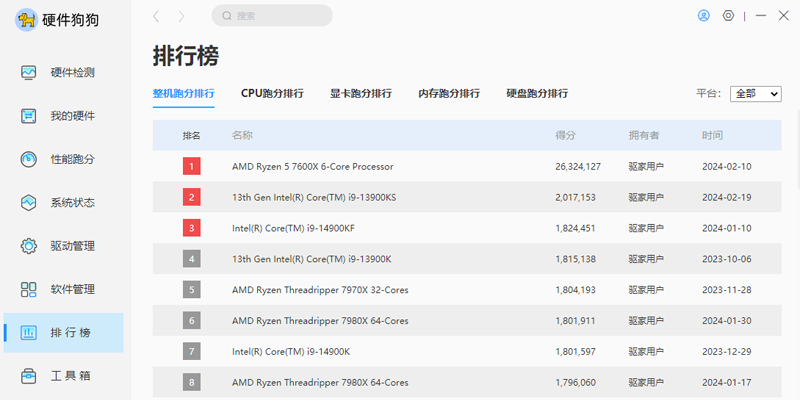Click the 时间 column header
Screen dimensions: 800x400
click(x=712, y=136)
